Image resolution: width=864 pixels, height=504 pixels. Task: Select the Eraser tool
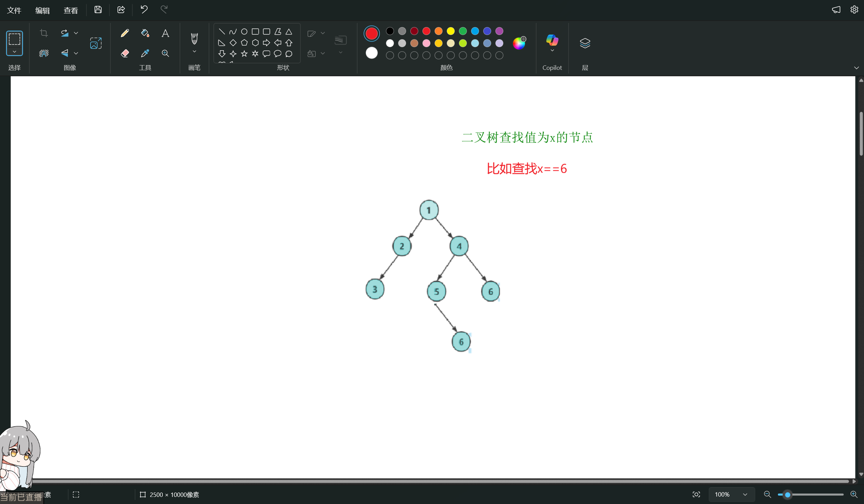[x=125, y=53]
